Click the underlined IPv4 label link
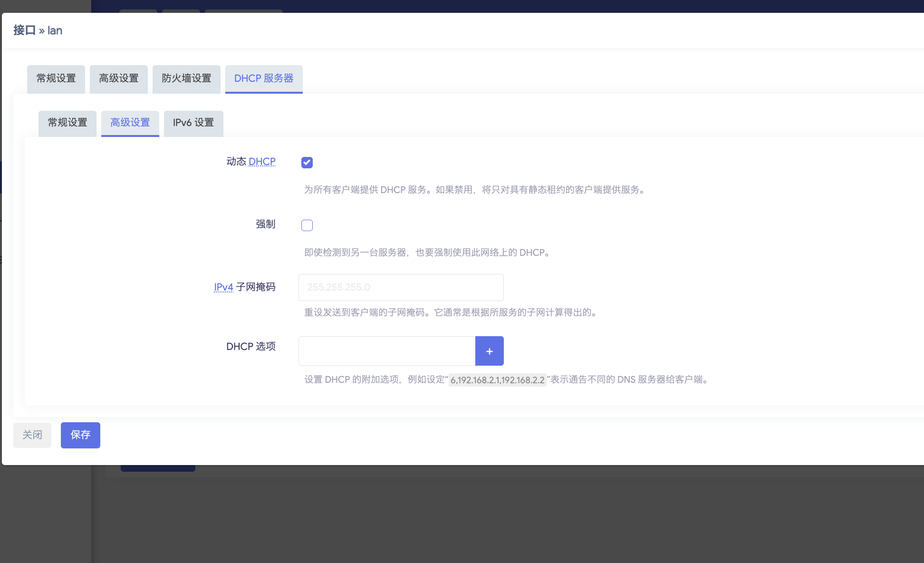Screen dimensions: 924x563 [x=223, y=287]
